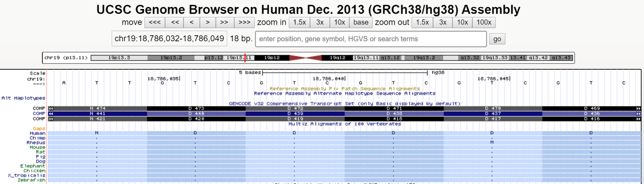Click the chr19: base position label
The image size is (644, 184).
pos(36,79)
